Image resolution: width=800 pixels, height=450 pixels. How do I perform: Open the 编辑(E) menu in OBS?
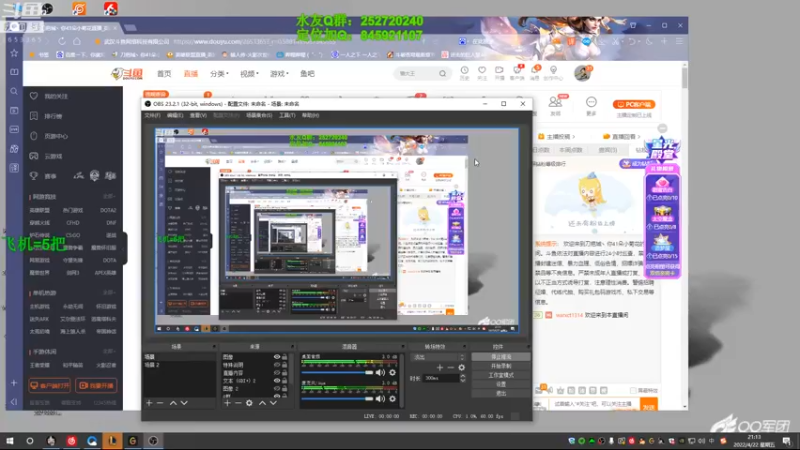(174, 115)
